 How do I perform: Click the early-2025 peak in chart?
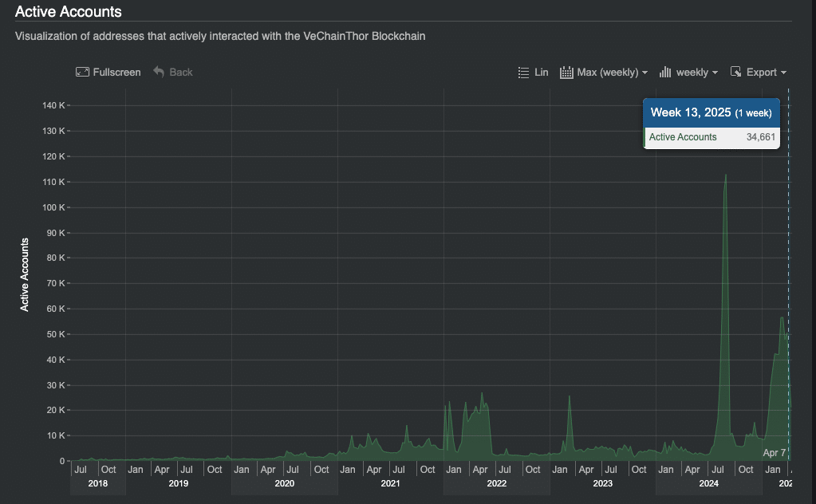click(782, 318)
